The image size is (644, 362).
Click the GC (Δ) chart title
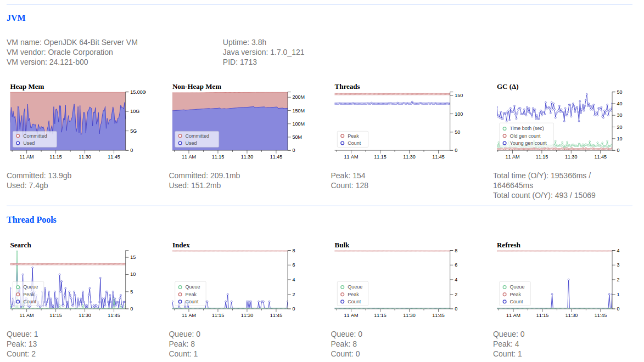coord(508,87)
